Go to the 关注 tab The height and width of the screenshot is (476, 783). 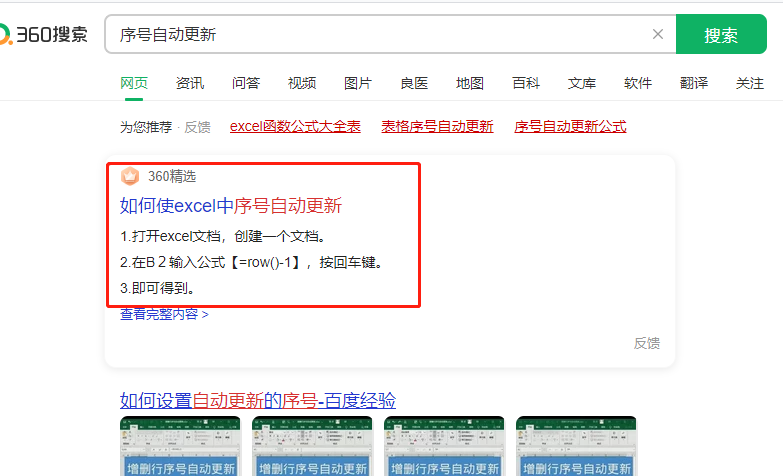tap(750, 83)
